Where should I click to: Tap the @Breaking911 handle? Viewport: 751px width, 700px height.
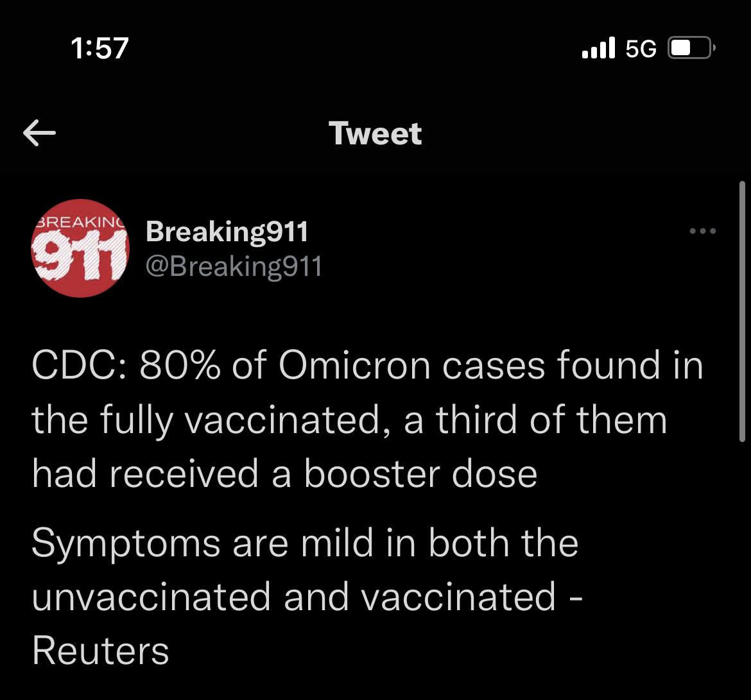point(234,267)
